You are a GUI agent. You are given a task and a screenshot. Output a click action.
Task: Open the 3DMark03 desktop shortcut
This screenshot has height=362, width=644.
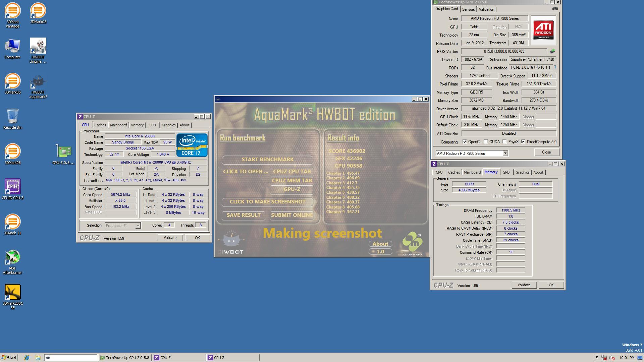(x=38, y=13)
